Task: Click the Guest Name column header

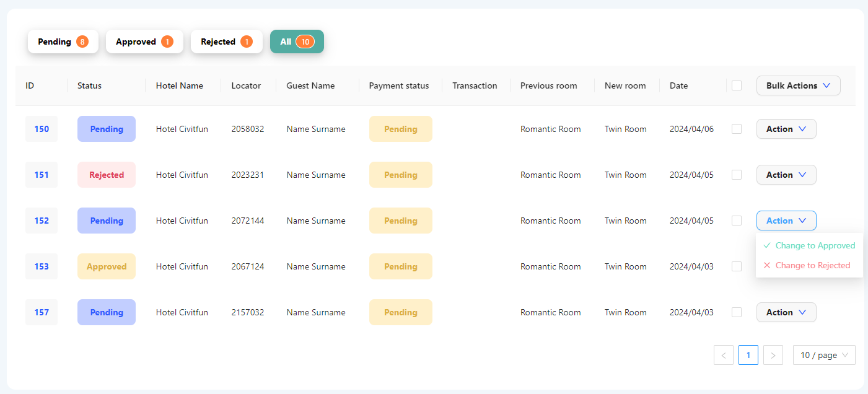Action: click(310, 85)
